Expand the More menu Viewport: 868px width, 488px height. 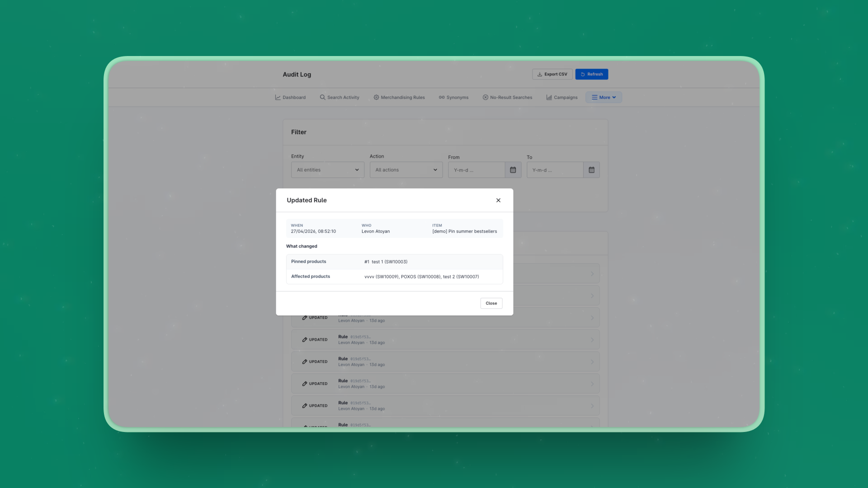pos(604,97)
